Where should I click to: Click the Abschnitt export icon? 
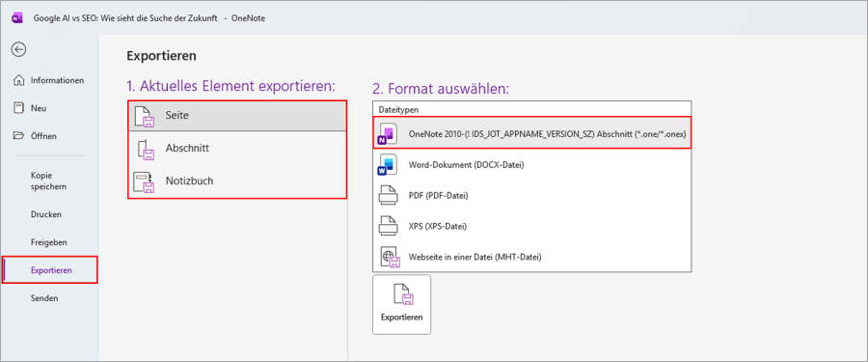(x=145, y=149)
